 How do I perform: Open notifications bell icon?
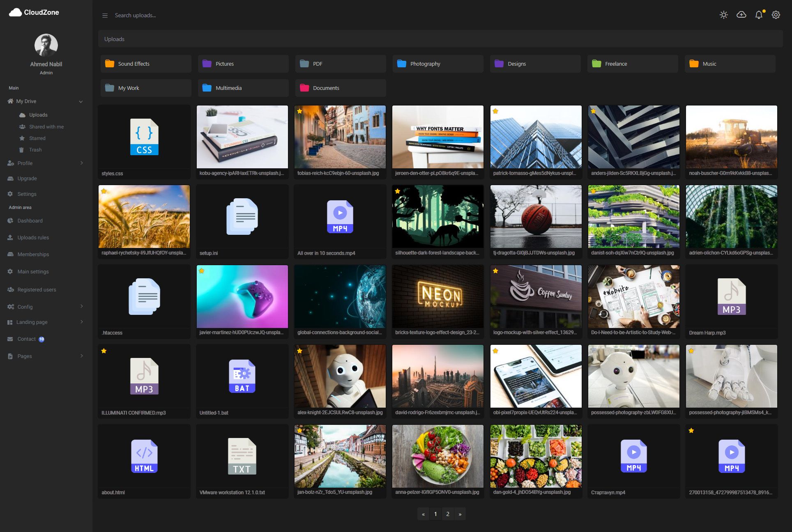pos(759,15)
